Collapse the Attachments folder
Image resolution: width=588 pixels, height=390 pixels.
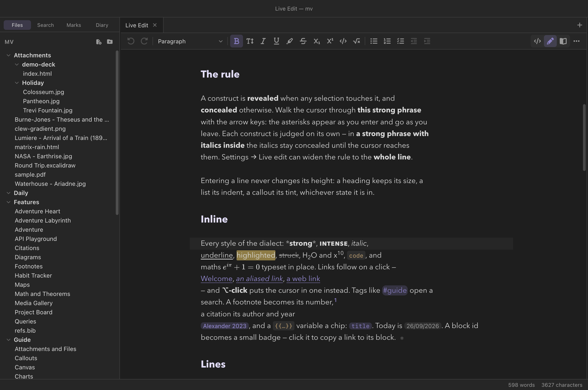8,55
